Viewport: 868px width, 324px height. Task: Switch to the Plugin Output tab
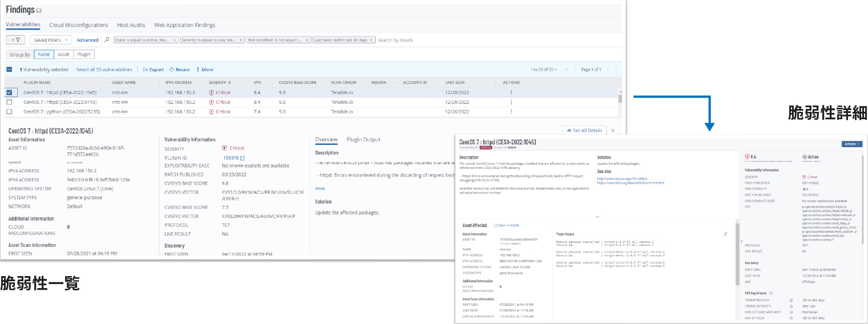click(363, 140)
